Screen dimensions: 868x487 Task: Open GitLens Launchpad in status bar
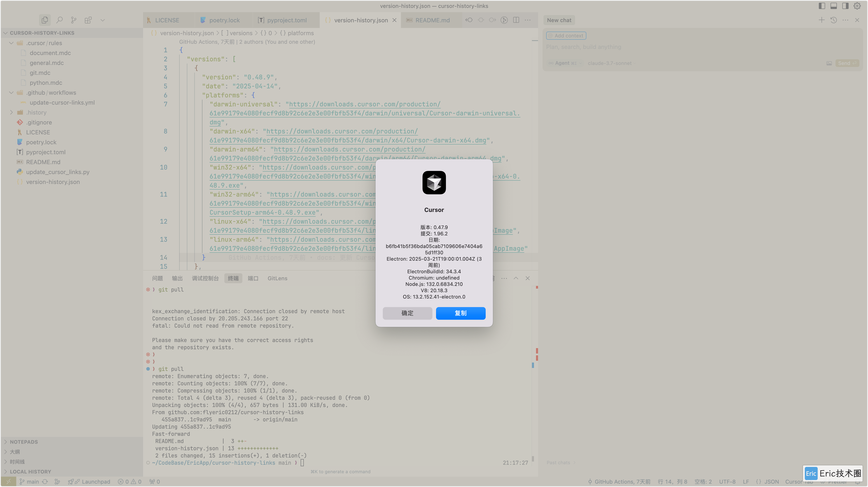point(89,482)
